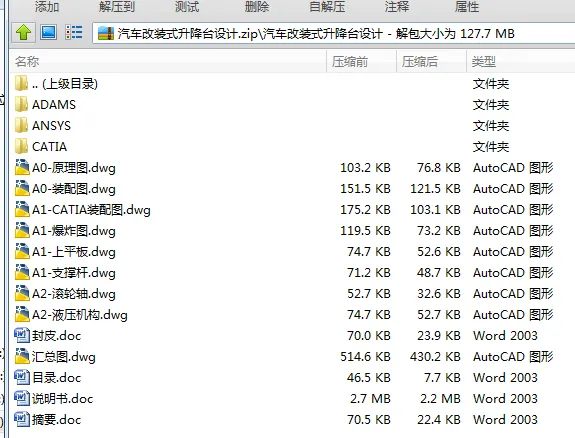
Task: Click the 目录.doc Word icon
Action: (x=22, y=377)
